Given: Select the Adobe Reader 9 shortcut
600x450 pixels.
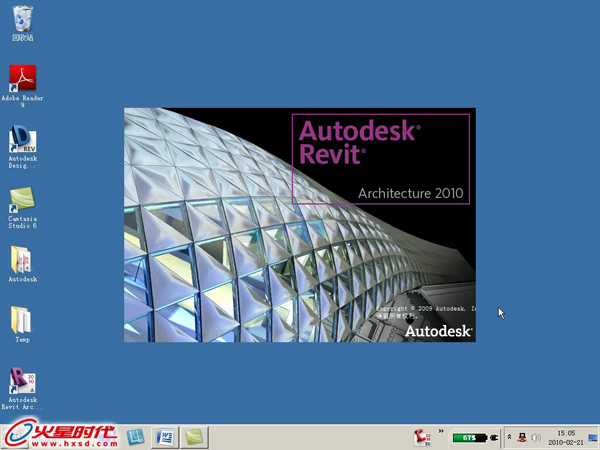Looking at the screenshot, I should point(23,86).
